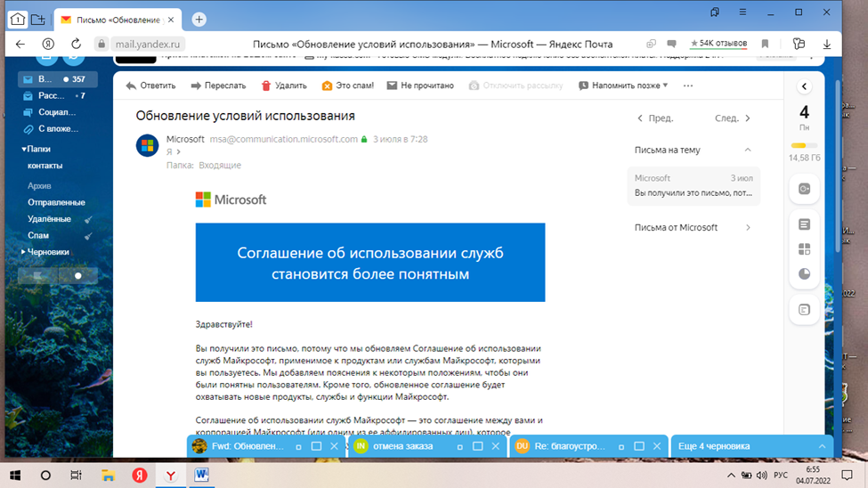This screenshot has width=868, height=488.
Task: Filter mail by the flag button in sidebar
Action: pos(37,276)
